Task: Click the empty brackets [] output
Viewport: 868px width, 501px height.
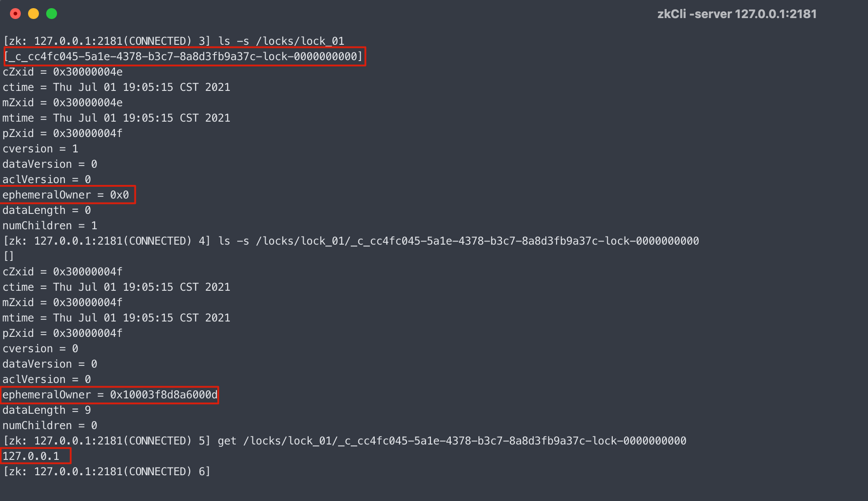Action: pyautogui.click(x=9, y=256)
